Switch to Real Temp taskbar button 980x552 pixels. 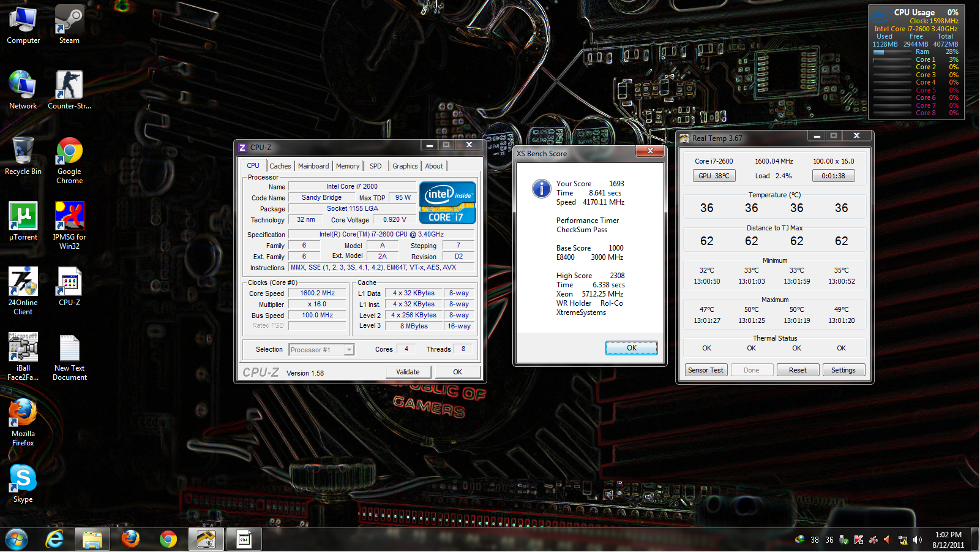[206, 540]
